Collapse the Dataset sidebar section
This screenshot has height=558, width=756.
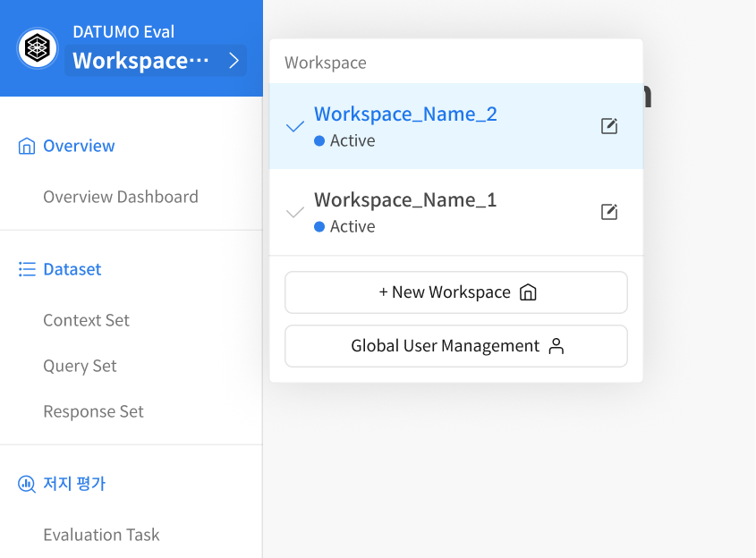coord(72,269)
